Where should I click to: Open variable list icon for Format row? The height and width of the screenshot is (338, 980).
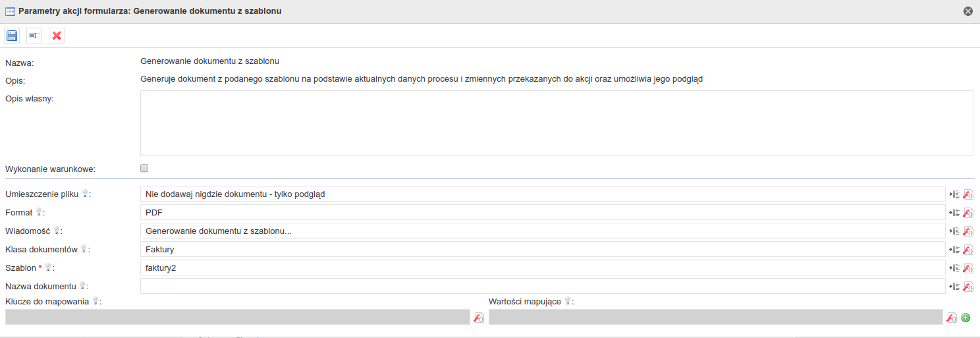coord(954,213)
